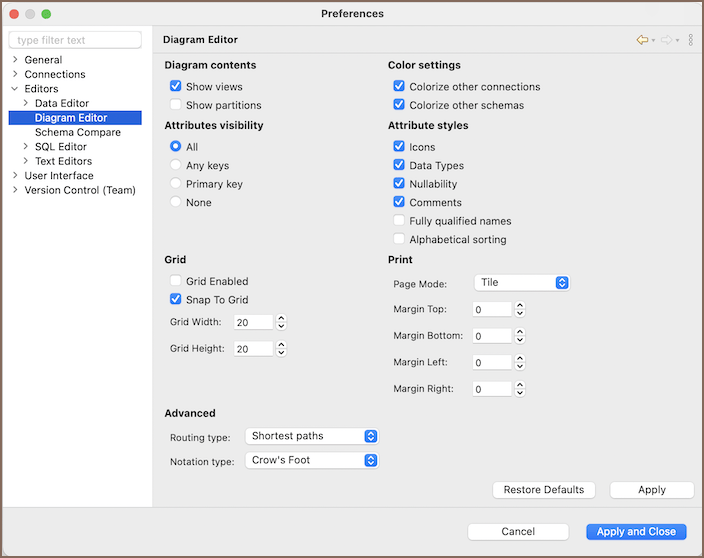704x558 pixels.
Task: Expand the SQL Editor tree node
Action: pos(26,147)
